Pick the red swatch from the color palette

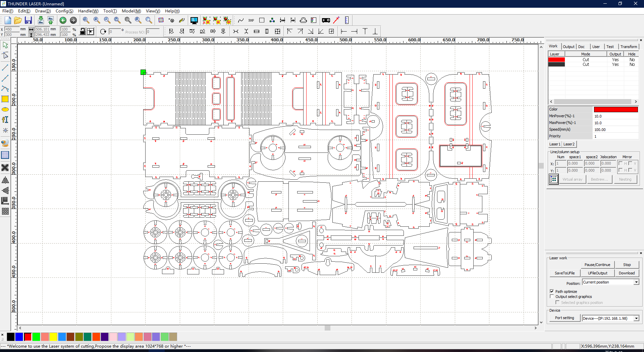click(x=28, y=337)
